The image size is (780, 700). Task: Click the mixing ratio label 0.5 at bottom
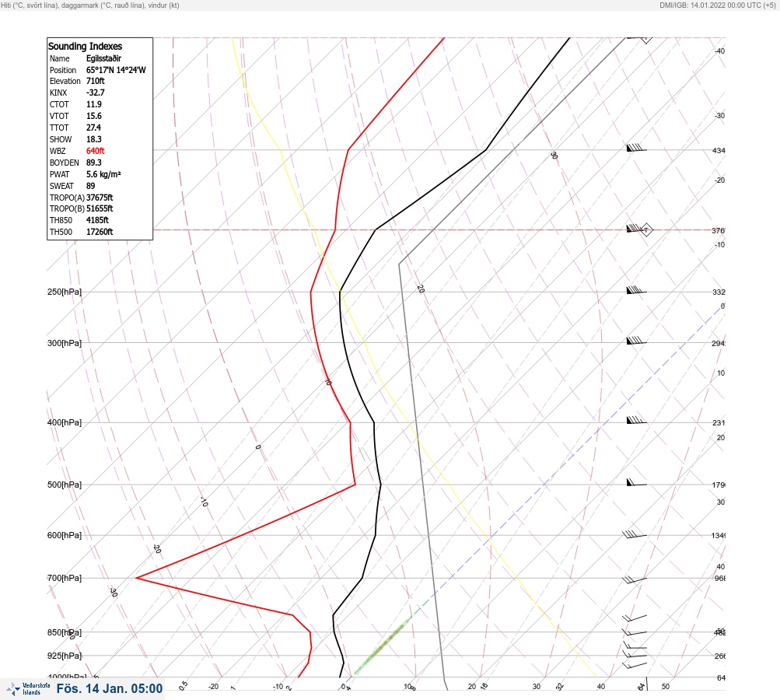(x=183, y=685)
